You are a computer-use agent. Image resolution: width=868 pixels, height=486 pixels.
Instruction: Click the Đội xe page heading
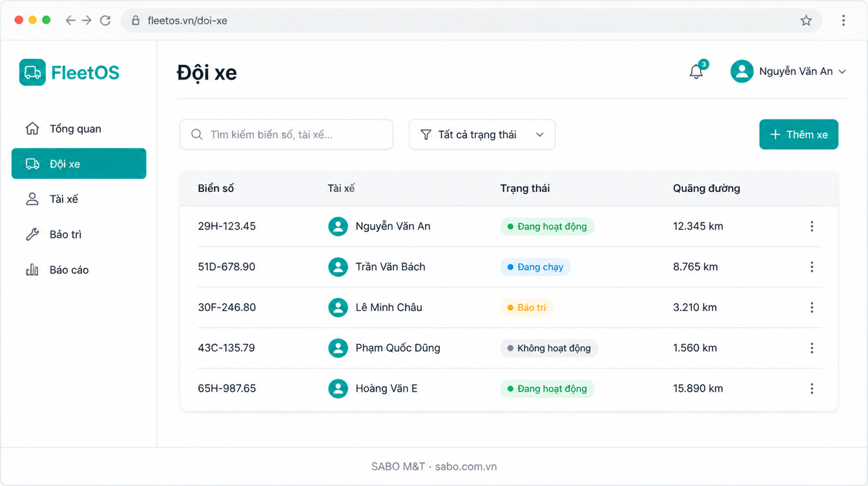tap(207, 72)
